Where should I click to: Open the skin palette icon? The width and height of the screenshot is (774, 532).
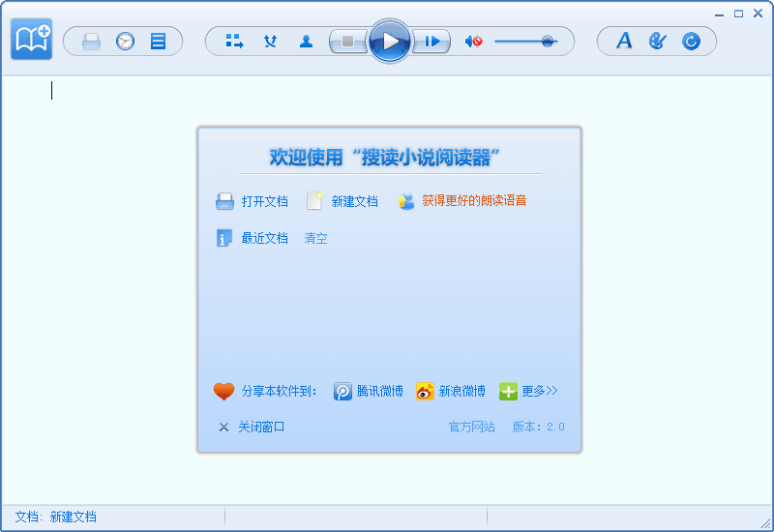tap(658, 41)
